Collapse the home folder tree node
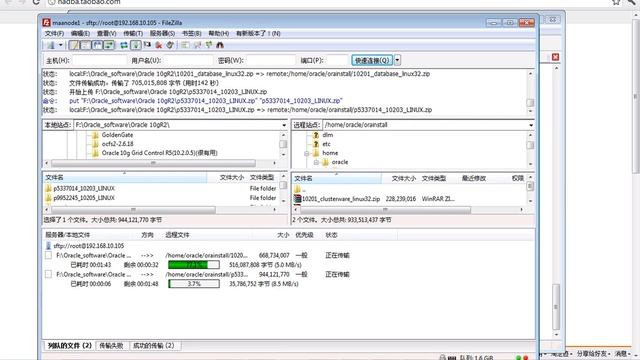Screen dimensions: 640x360 point(307,153)
